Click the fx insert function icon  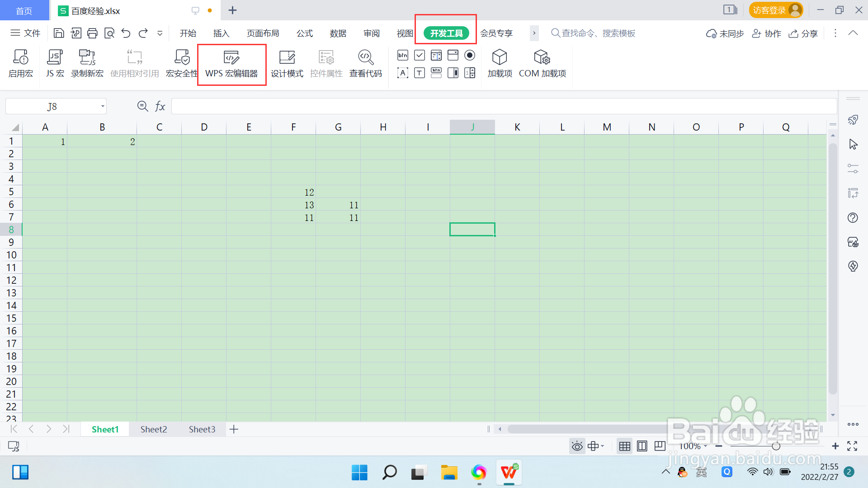(x=160, y=106)
